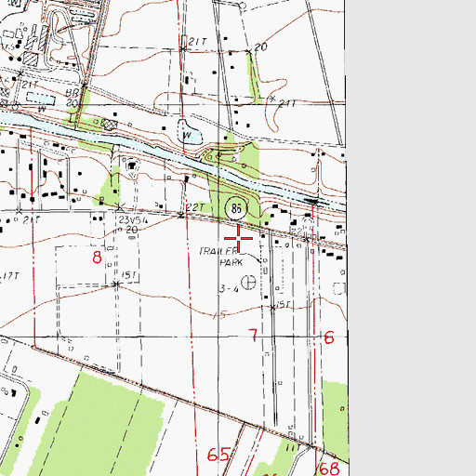476x476 pixels.
Task: Click the rounded blue pond marked W
Action: 190,133
